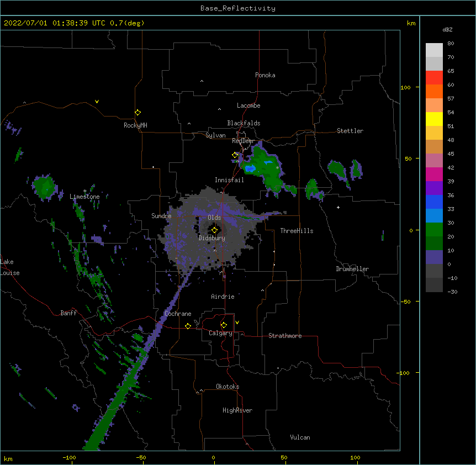
Task: Select the green 20 dBZ legend color
Action: point(434,230)
